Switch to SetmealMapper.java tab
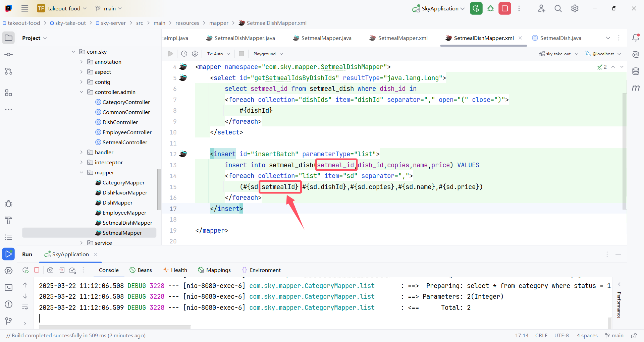 tap(322, 38)
